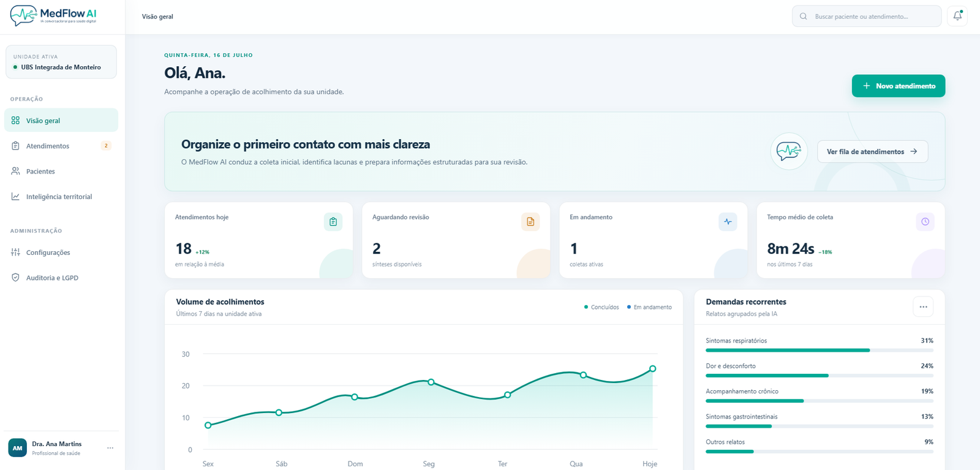The image size is (980, 470).
Task: Click "sínteses disponíveis" caption
Action: (397, 264)
